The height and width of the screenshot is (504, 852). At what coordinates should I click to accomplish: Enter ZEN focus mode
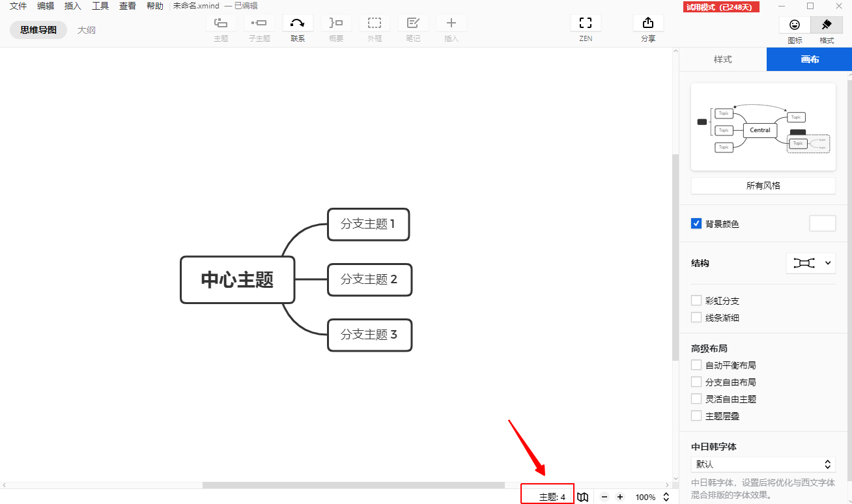(586, 25)
